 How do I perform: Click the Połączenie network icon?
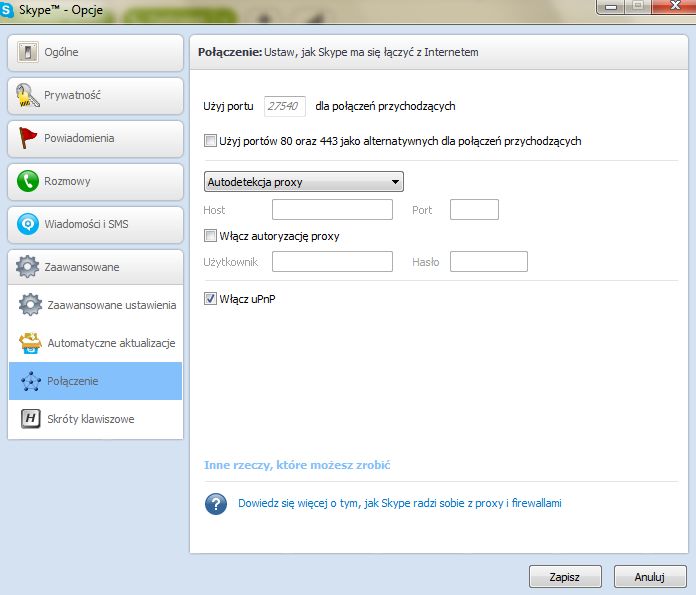(31, 381)
